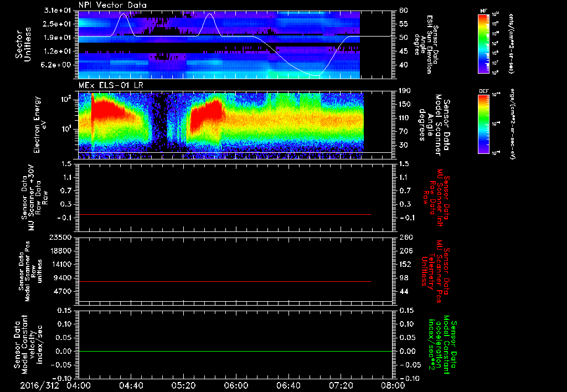567x392 pixels.
Task: Select the 'MEx ELS-01 LR' panel title
Action: click(x=110, y=85)
